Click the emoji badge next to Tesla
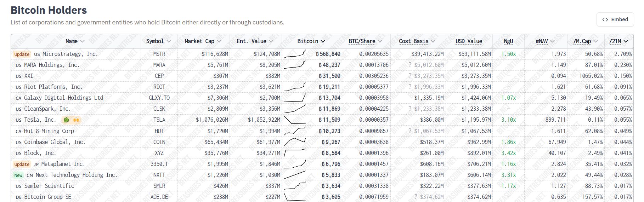Screen dimensions: 644x202 (71, 120)
